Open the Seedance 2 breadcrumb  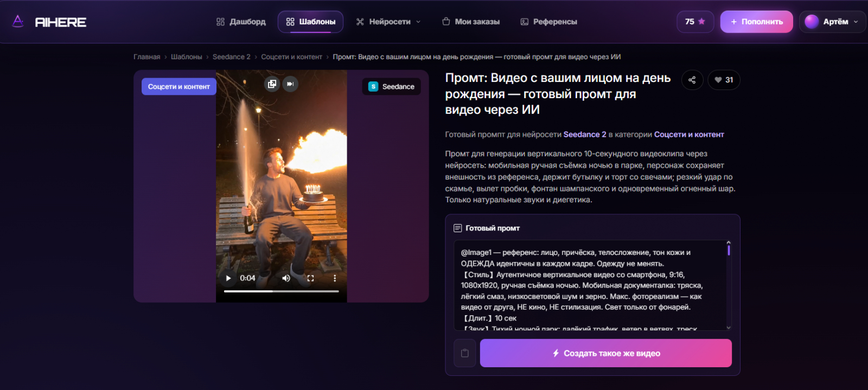point(232,57)
